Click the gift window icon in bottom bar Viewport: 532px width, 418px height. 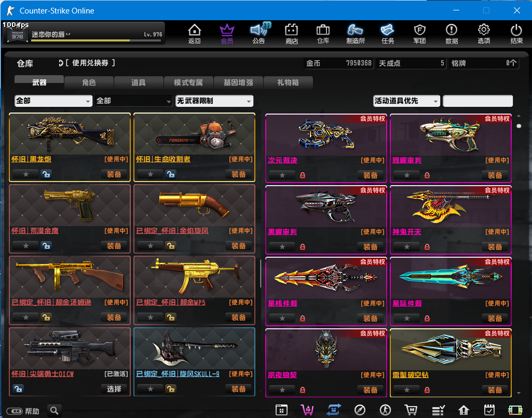coord(281,410)
